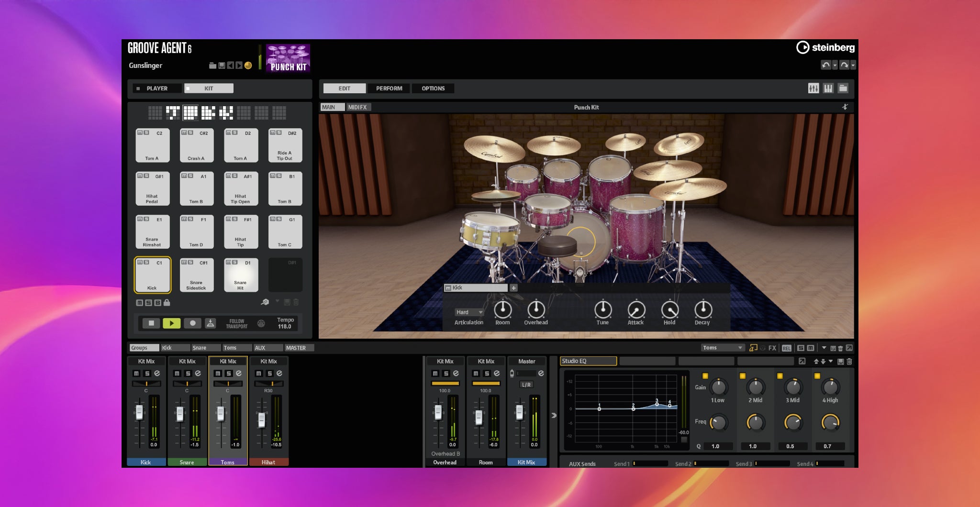
Task: Solo the Snare mixer channel
Action: [x=188, y=374]
